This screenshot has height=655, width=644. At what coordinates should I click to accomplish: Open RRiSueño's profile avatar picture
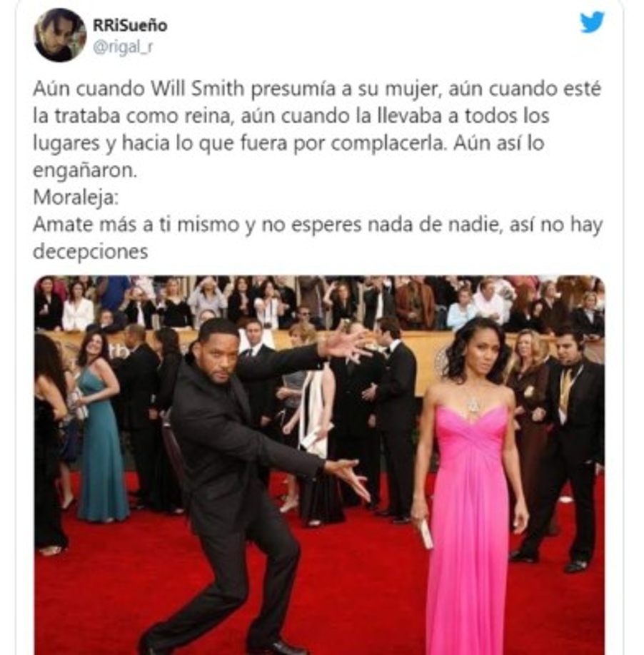(x=60, y=35)
